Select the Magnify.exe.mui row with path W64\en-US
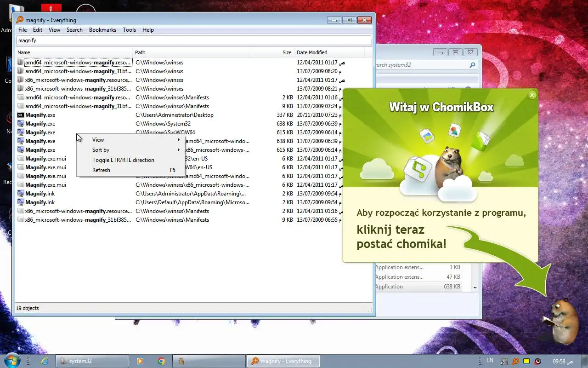 193,167
